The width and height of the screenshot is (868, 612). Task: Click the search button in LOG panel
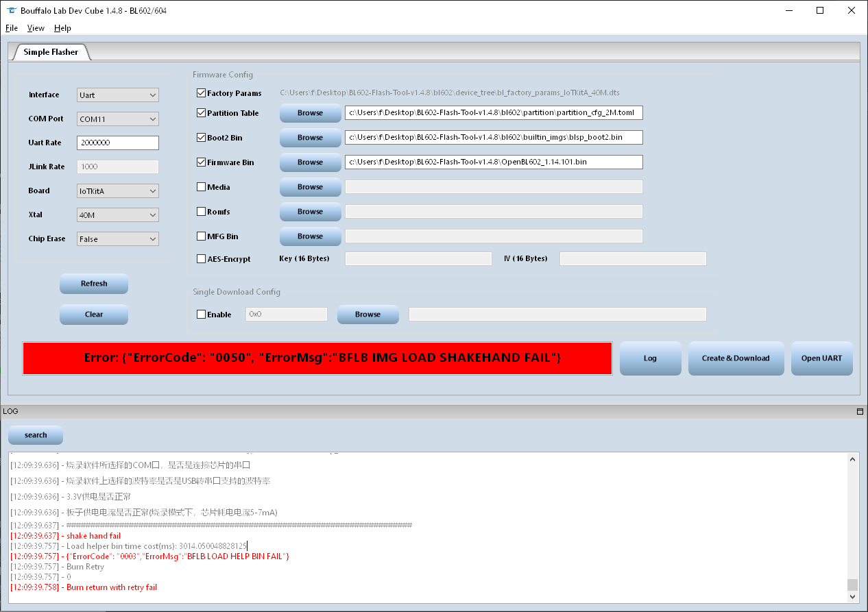pos(36,435)
